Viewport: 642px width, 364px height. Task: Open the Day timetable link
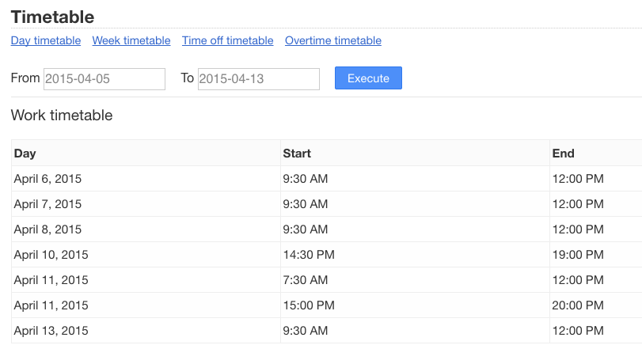pyautogui.click(x=46, y=40)
